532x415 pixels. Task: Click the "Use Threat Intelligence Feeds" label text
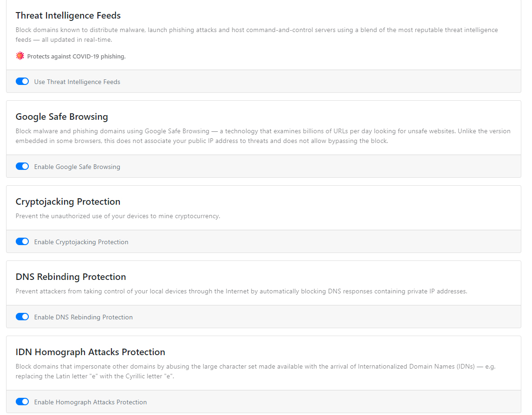click(x=77, y=82)
